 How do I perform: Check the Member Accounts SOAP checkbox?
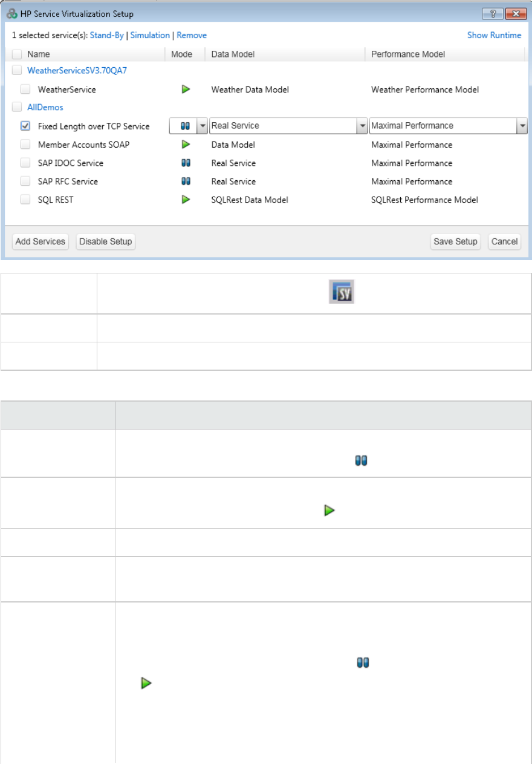(x=25, y=145)
